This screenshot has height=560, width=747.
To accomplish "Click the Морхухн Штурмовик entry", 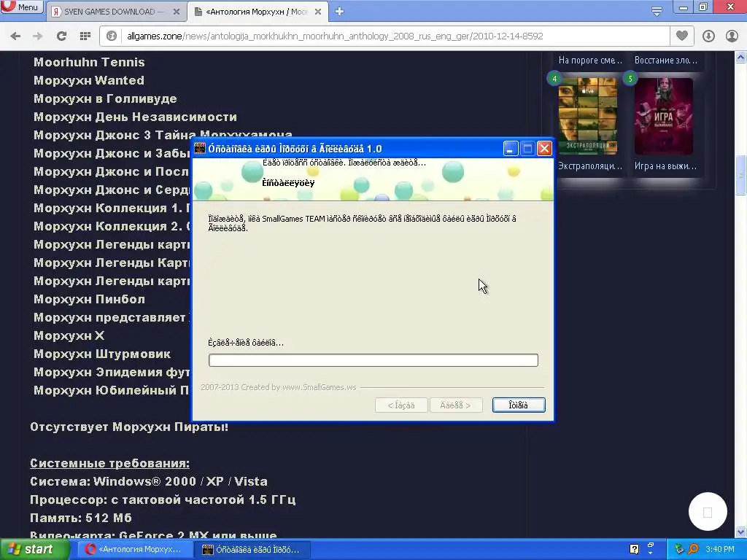I will click(102, 354).
